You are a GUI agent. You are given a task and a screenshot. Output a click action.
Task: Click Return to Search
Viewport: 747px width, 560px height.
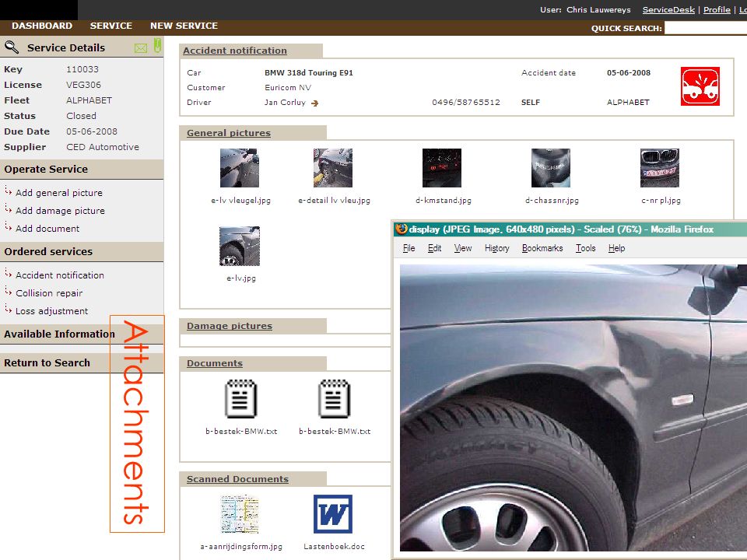click(x=47, y=363)
